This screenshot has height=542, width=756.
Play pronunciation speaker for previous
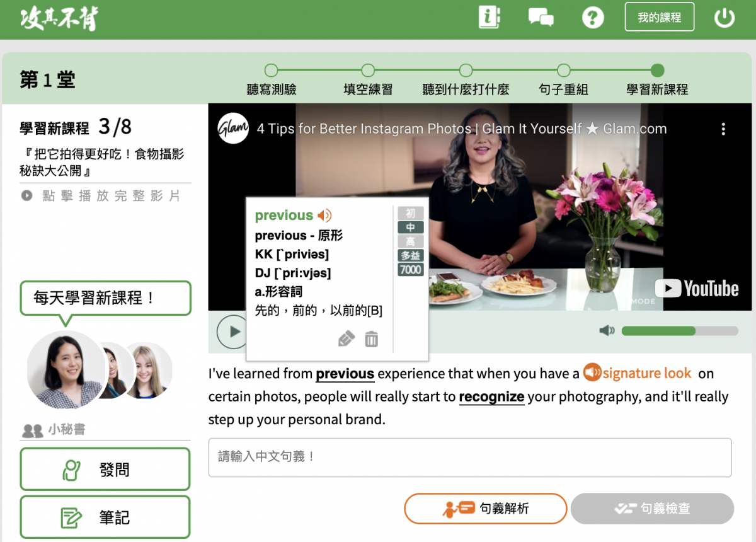tap(324, 216)
